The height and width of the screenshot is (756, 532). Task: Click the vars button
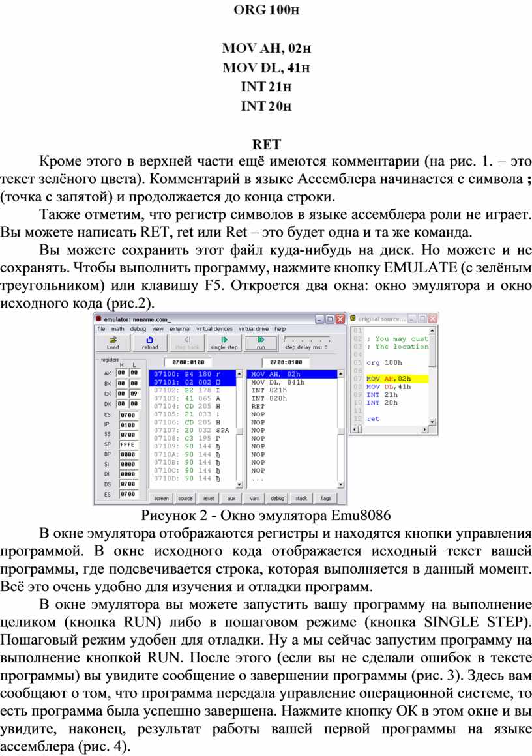[x=254, y=498]
